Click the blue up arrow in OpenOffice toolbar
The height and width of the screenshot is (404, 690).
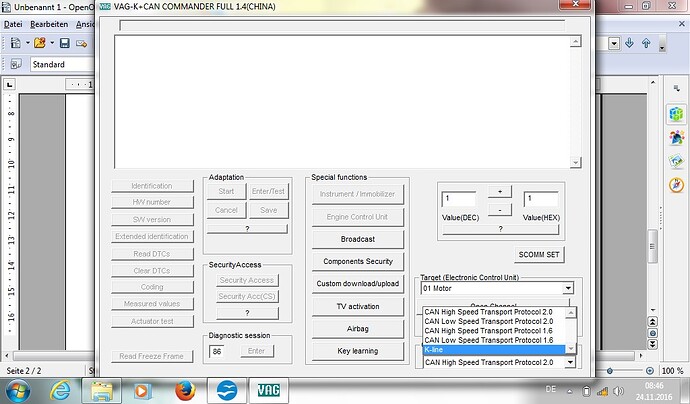tap(646, 43)
